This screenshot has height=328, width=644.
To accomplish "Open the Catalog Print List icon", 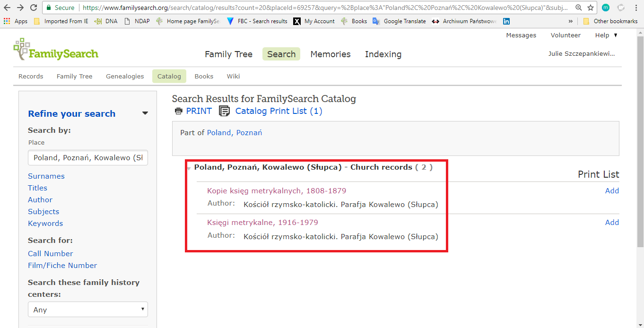I will [225, 111].
